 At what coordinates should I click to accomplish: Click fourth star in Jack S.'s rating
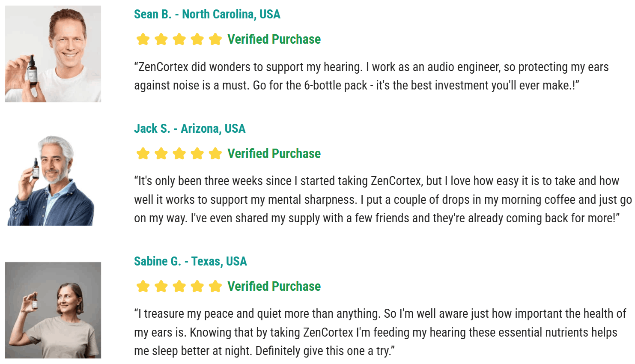[197, 154]
